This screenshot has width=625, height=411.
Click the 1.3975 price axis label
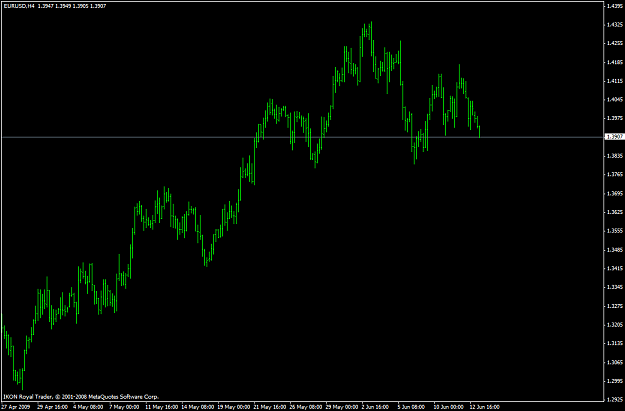click(x=615, y=118)
